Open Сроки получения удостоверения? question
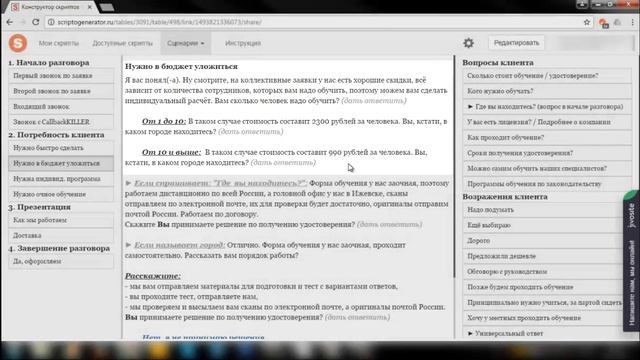This screenshot has width=640, height=360. pos(547,153)
